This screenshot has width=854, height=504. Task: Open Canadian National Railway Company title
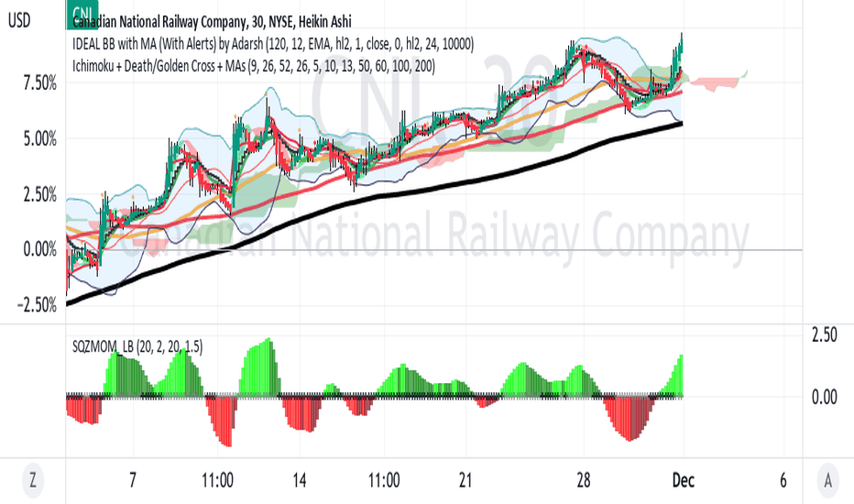point(212,21)
